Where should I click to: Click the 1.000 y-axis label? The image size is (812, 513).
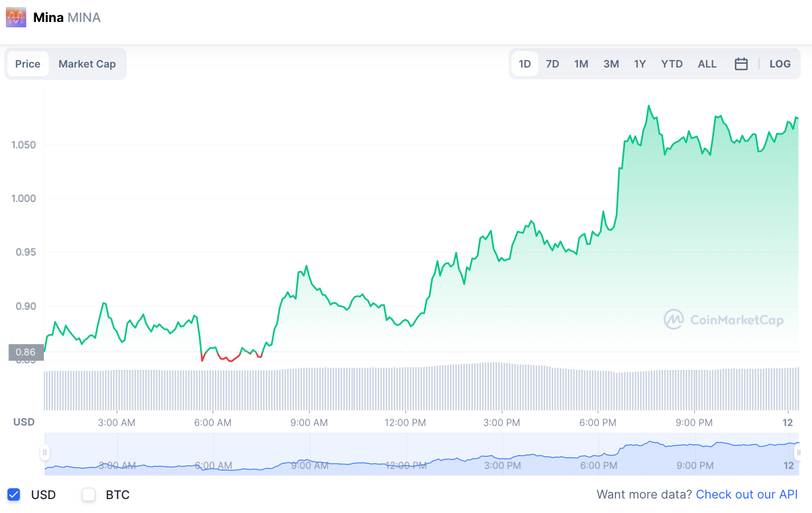pyautogui.click(x=24, y=198)
